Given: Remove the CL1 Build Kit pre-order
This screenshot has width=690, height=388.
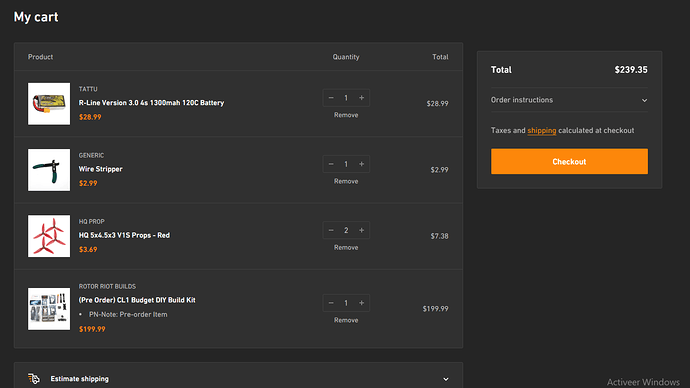Looking at the screenshot, I should pyautogui.click(x=346, y=320).
